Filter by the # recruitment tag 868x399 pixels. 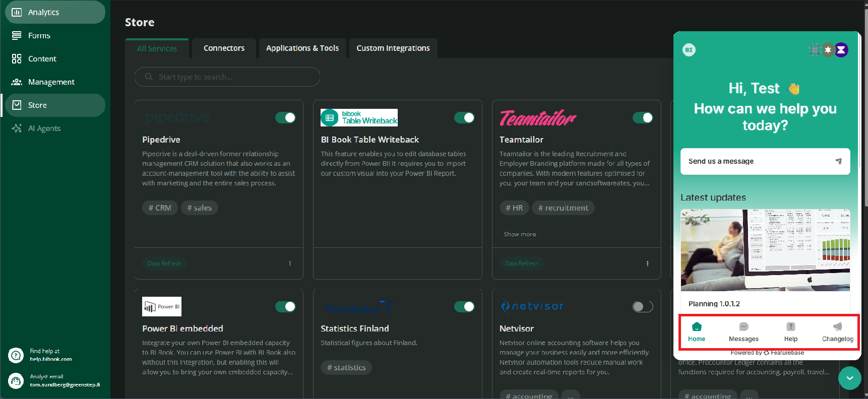click(x=563, y=208)
